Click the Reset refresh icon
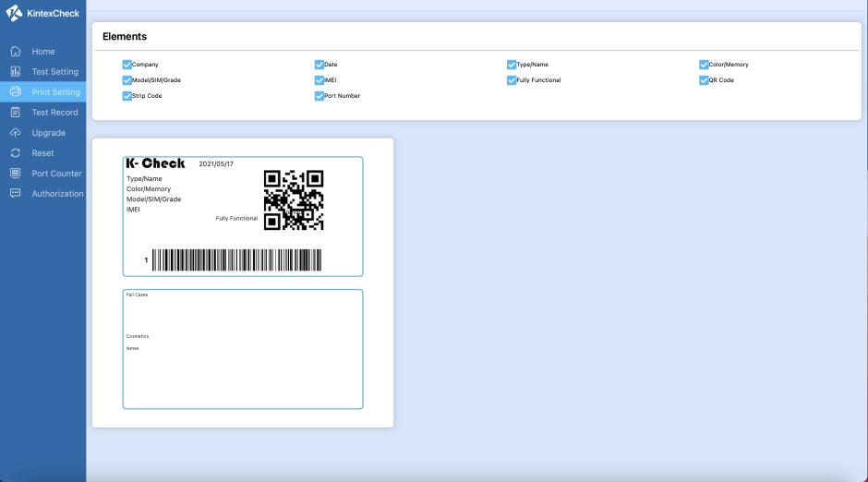Image resolution: width=868 pixels, height=482 pixels. pos(15,153)
